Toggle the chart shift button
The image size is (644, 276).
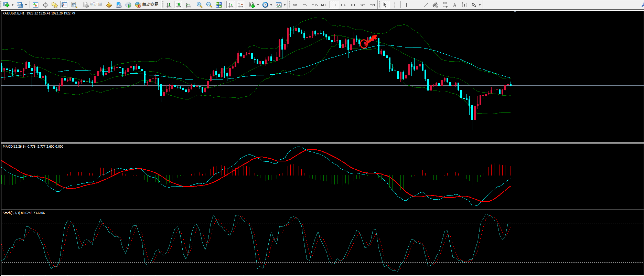pos(240,5)
